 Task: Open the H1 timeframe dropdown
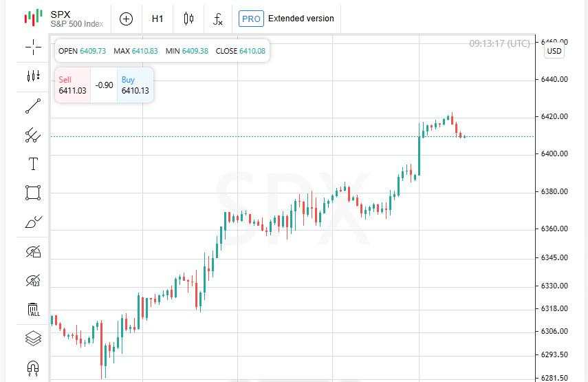157,19
